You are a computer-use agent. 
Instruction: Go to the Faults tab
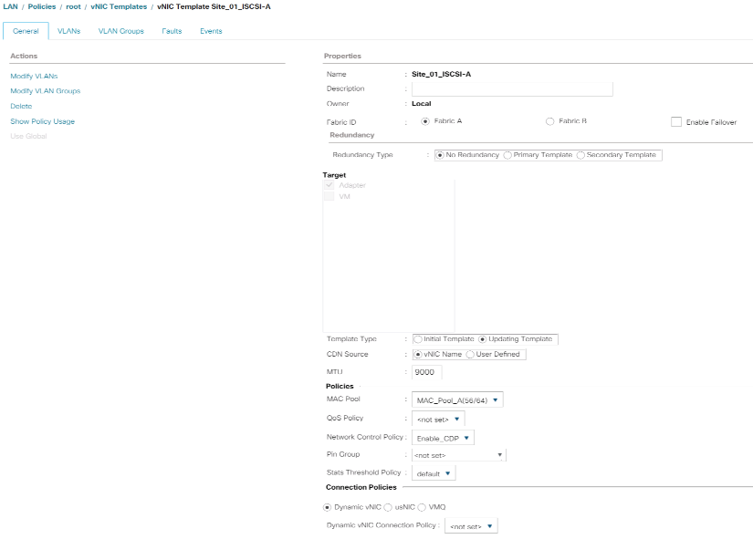point(172,31)
